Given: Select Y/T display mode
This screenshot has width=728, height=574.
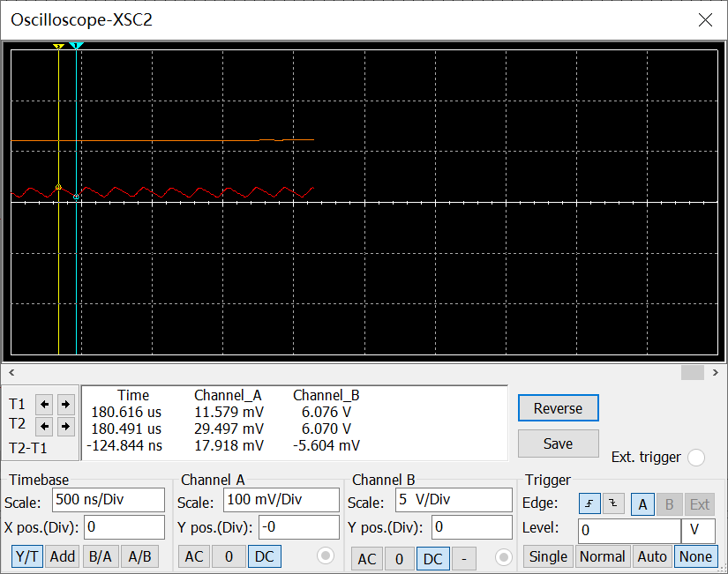Looking at the screenshot, I should click(27, 556).
